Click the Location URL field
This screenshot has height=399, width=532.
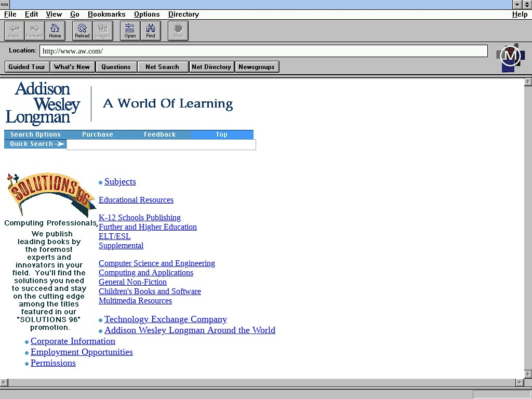pos(263,51)
